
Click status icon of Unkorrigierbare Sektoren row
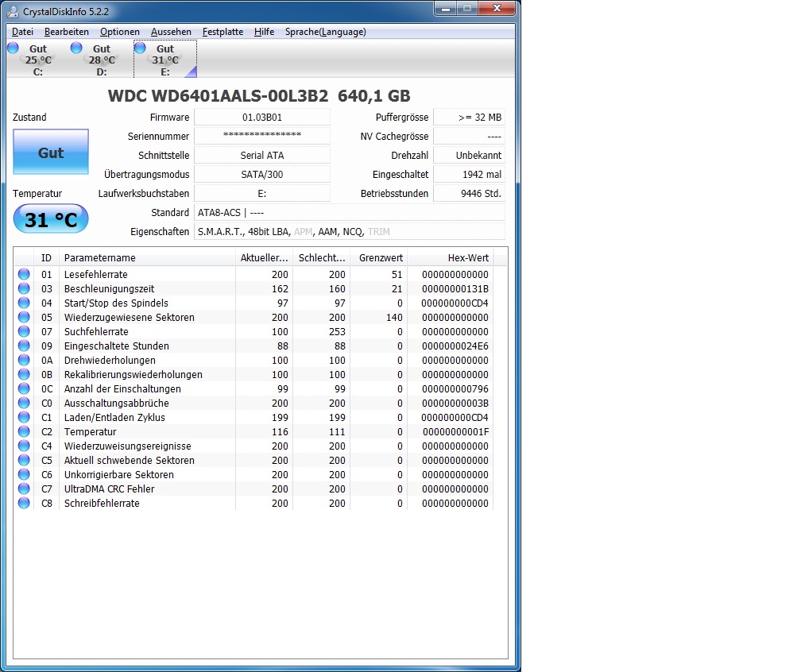[24, 474]
